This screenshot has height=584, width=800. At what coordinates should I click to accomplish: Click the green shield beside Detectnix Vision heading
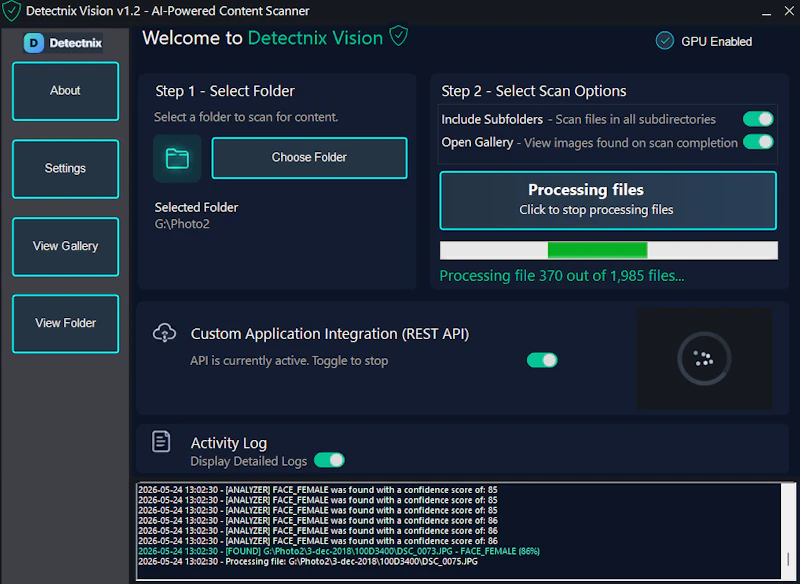[398, 37]
